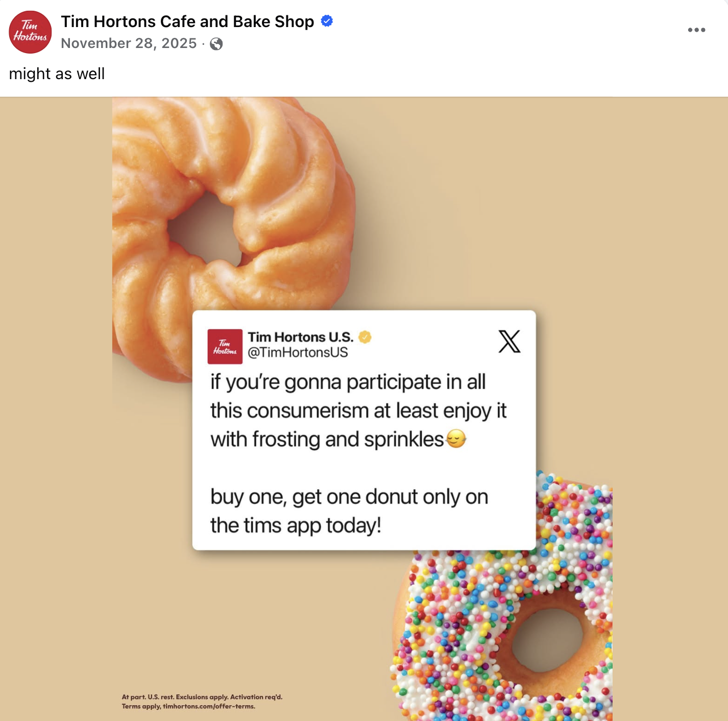Viewport: 728px width, 721px height.
Task: Click the smirking emoji after sprinkles
Action: tap(456, 439)
